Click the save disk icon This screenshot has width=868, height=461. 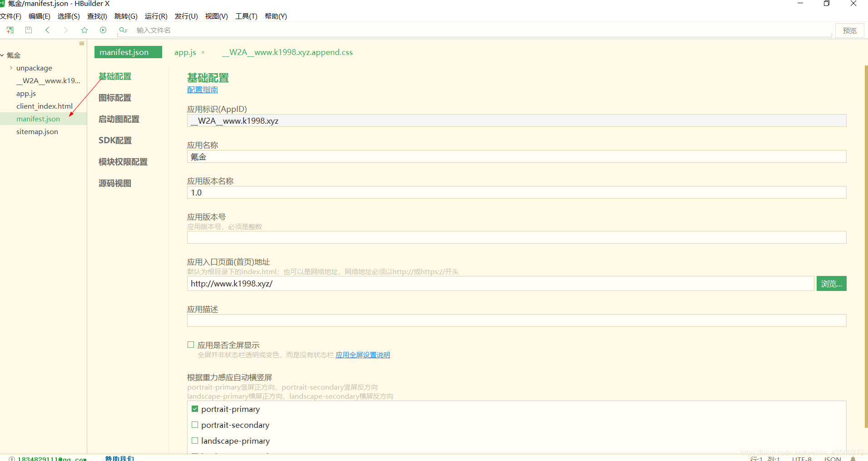pyautogui.click(x=29, y=30)
